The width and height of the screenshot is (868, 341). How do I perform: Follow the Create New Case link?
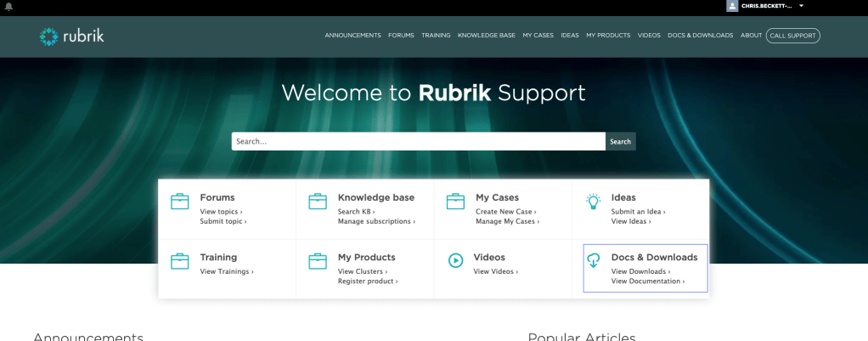click(x=505, y=212)
